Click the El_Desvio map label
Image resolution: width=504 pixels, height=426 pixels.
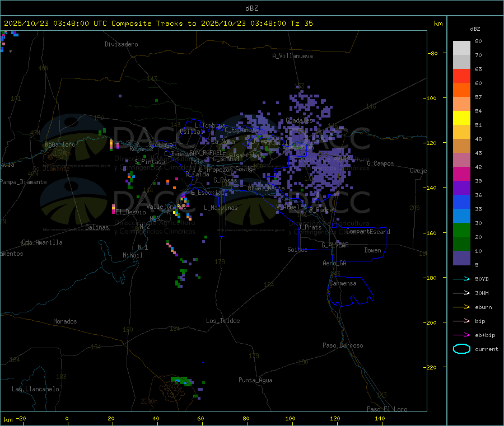[130, 212]
